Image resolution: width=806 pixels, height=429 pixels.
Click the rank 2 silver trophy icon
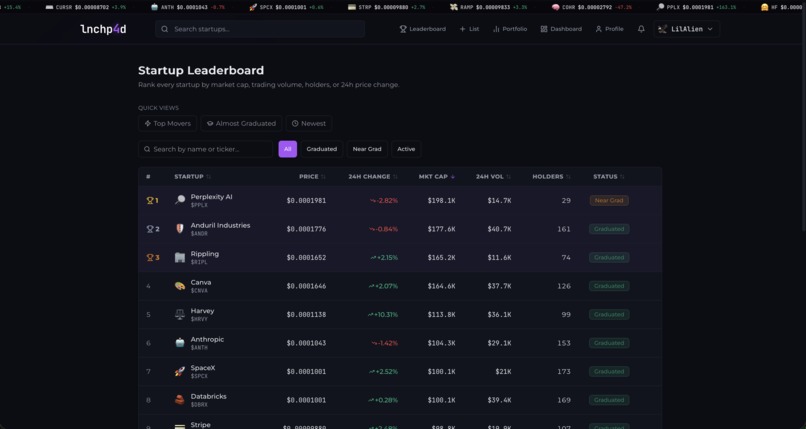click(x=150, y=229)
